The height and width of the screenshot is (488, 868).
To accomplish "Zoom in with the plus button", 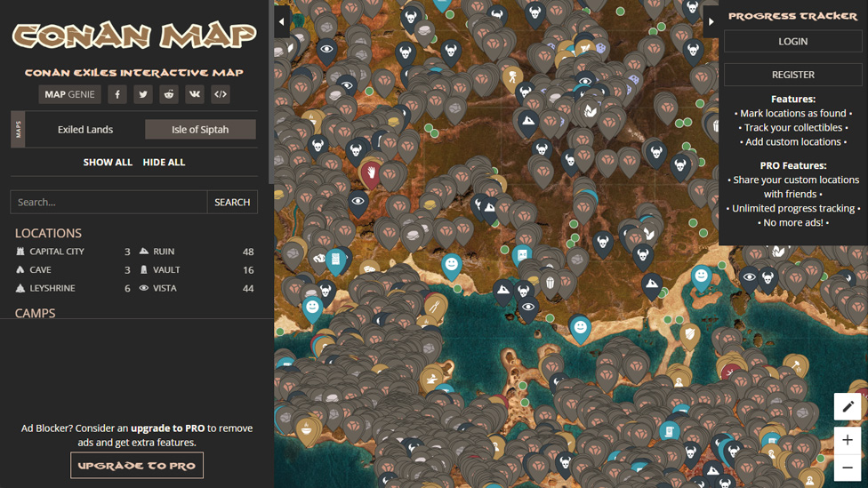I will click(x=848, y=440).
